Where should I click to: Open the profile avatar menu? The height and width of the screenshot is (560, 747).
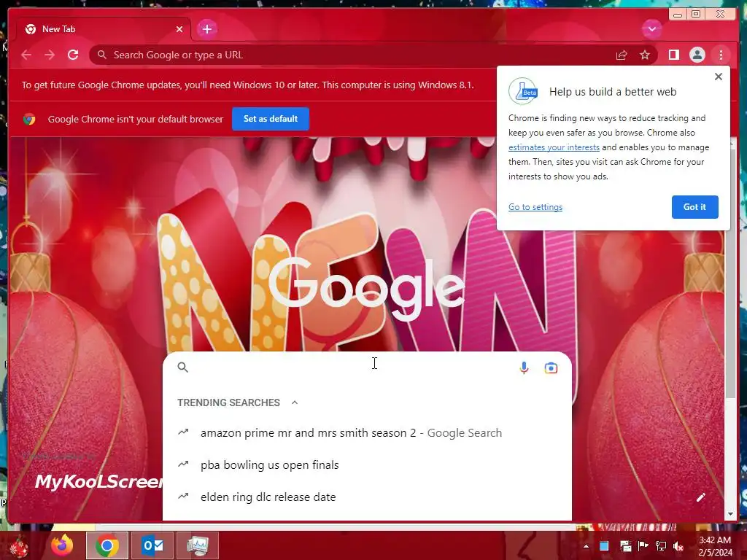click(697, 55)
